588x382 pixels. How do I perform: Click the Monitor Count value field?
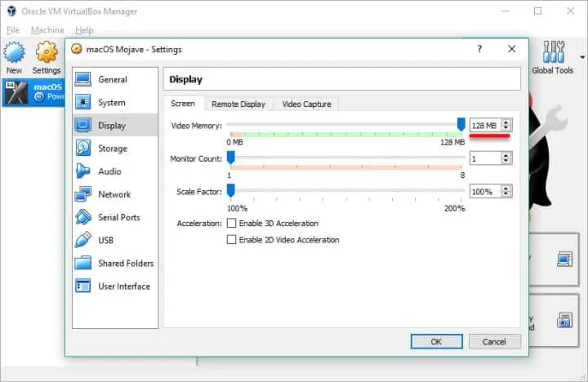coord(486,158)
